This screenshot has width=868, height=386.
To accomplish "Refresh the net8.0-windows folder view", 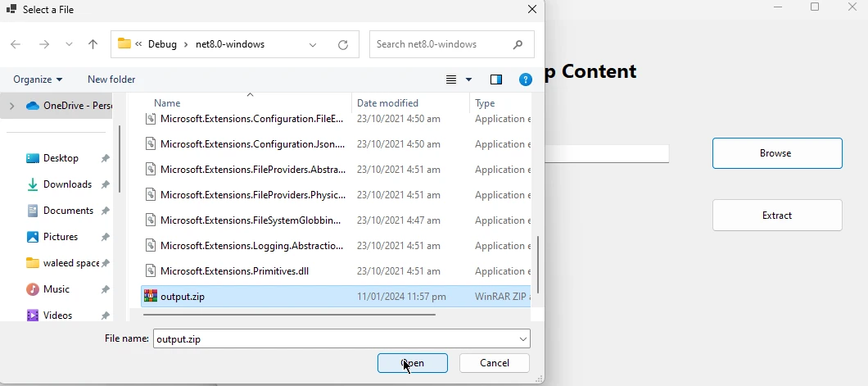I will click(343, 44).
